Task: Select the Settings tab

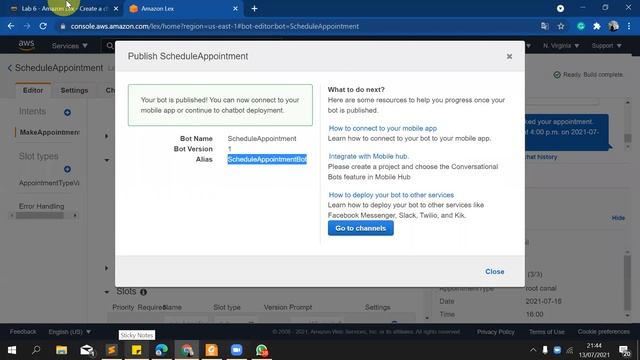Action: pyautogui.click(x=74, y=90)
